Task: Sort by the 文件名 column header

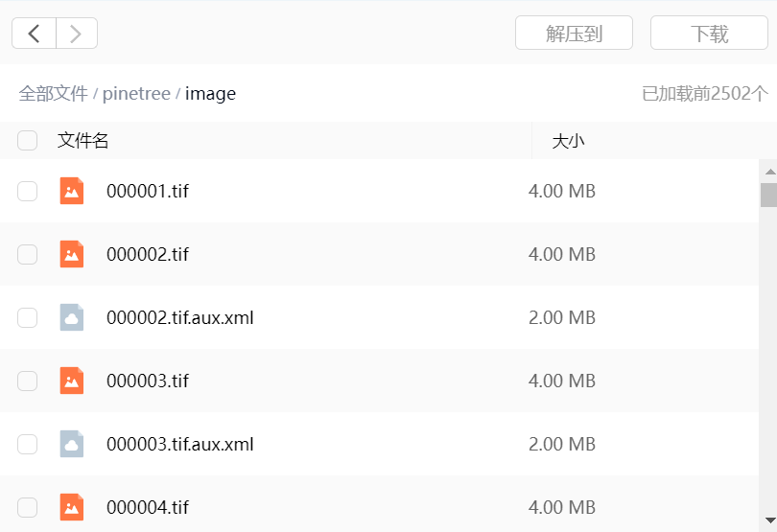Action: [83, 141]
